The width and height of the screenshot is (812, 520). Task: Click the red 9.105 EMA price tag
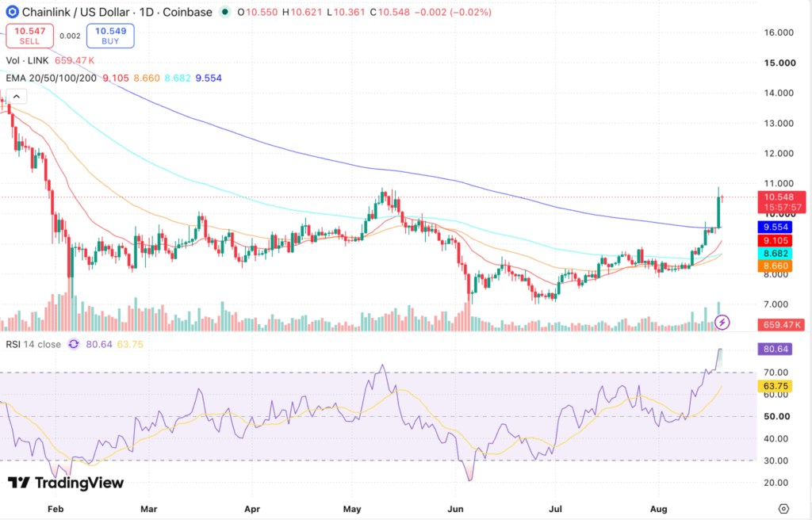[775, 240]
